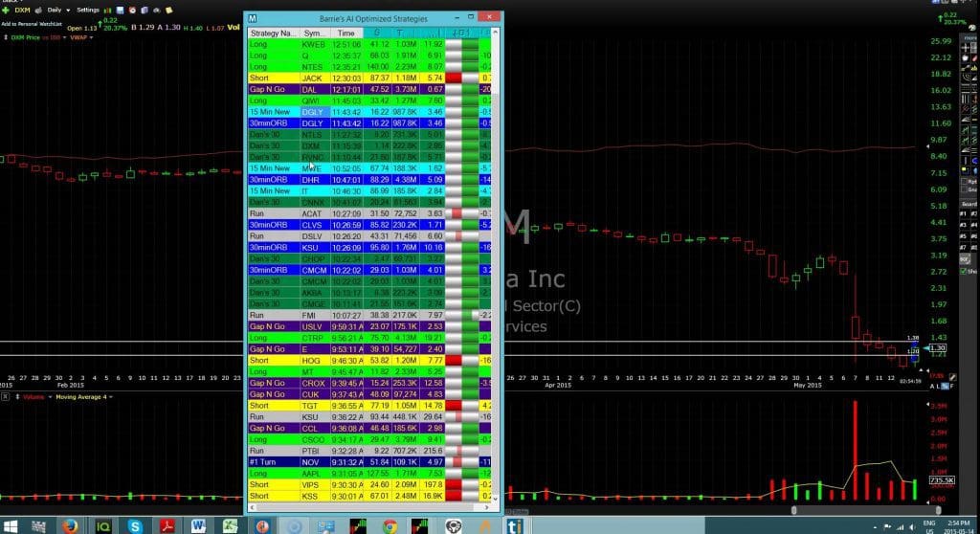This screenshot has width=980, height=534.
Task: Click board #5 button in right panel
Action: (x=963, y=235)
